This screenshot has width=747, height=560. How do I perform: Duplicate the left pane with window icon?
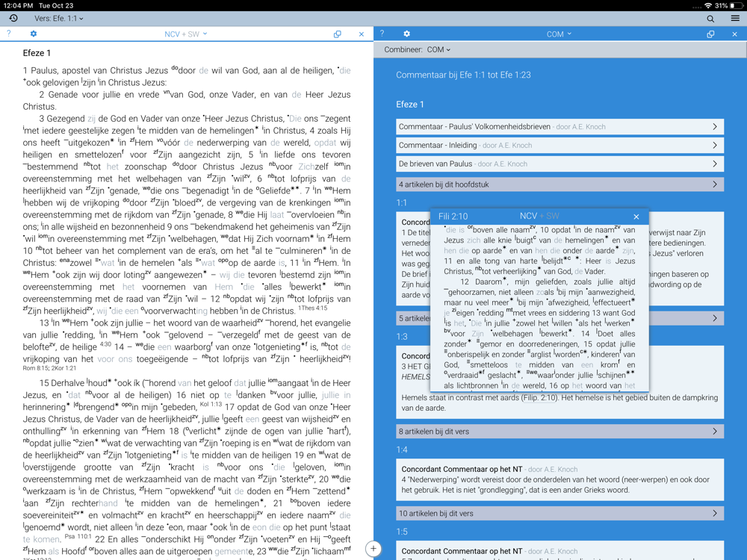tap(338, 34)
